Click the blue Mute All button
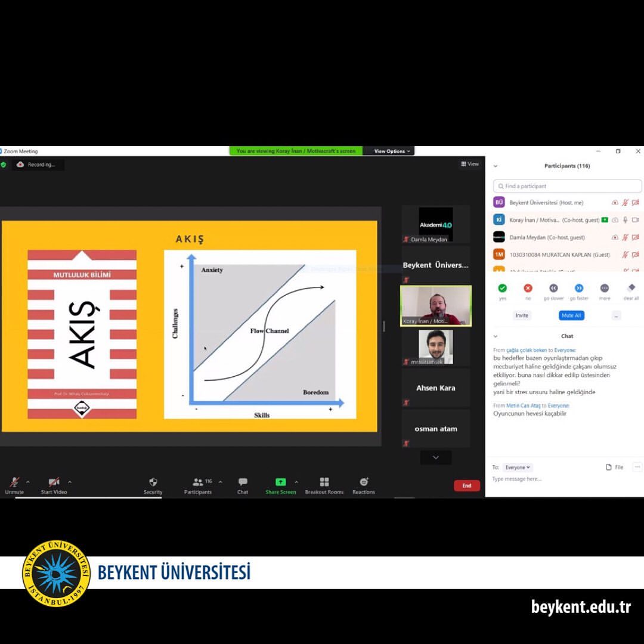The height and width of the screenshot is (644, 644). point(571,315)
